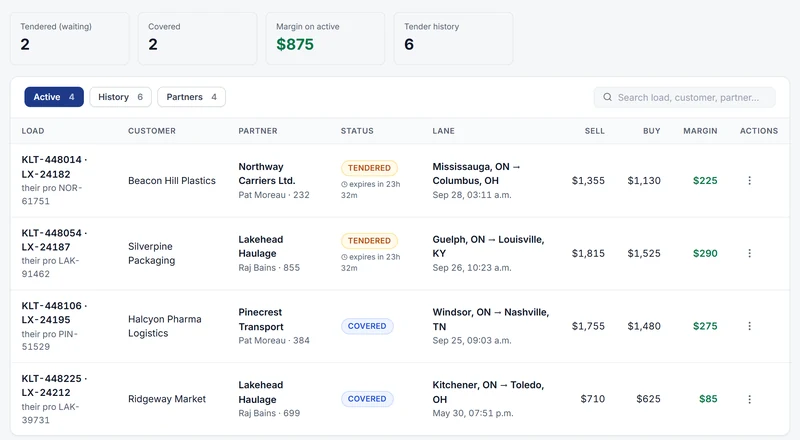Screen dimensions: 800x440
Task: Sort by the STATUS column header
Action: [357, 131]
